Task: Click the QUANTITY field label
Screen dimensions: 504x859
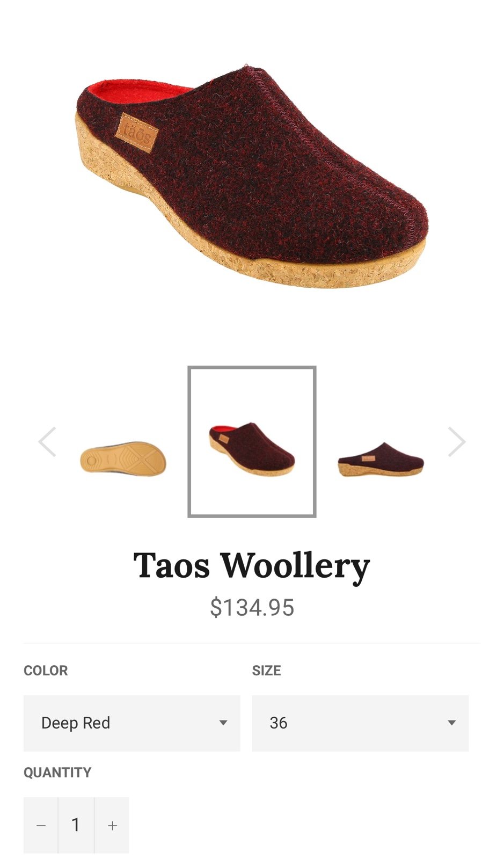Action: click(x=57, y=773)
